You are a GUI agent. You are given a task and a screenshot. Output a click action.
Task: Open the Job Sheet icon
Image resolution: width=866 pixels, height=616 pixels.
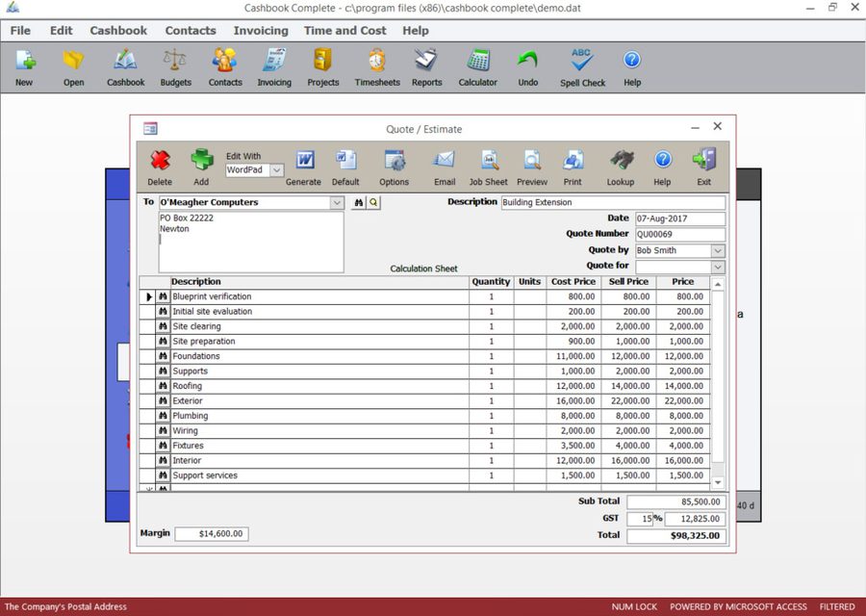(x=489, y=160)
